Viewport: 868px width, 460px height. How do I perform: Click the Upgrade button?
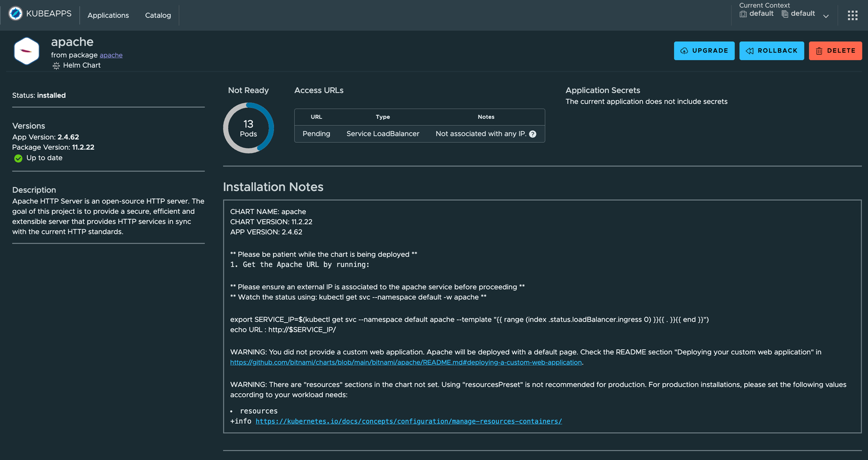(x=704, y=50)
